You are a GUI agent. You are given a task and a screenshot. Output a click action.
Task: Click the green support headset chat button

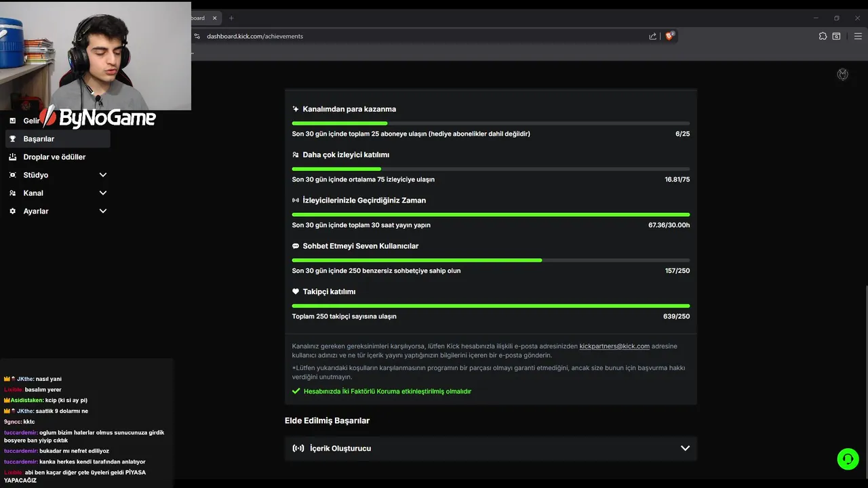(848, 459)
